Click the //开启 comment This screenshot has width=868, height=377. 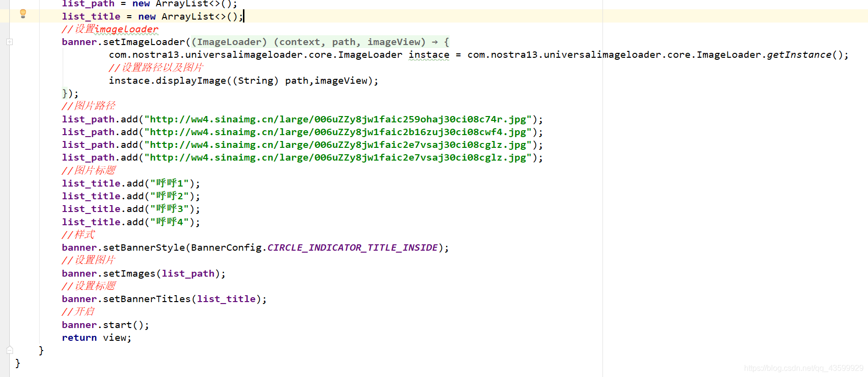pos(78,312)
